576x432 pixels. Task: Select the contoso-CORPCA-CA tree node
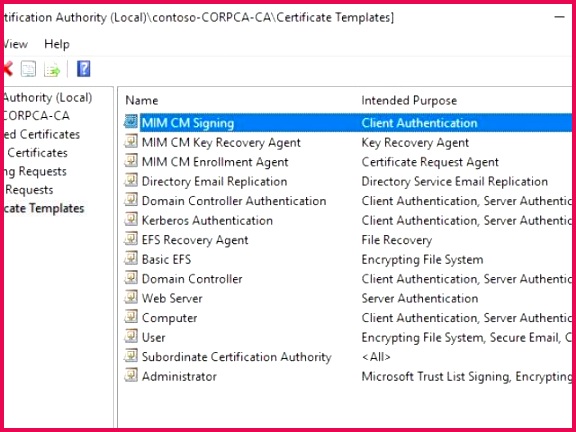pyautogui.click(x=36, y=116)
